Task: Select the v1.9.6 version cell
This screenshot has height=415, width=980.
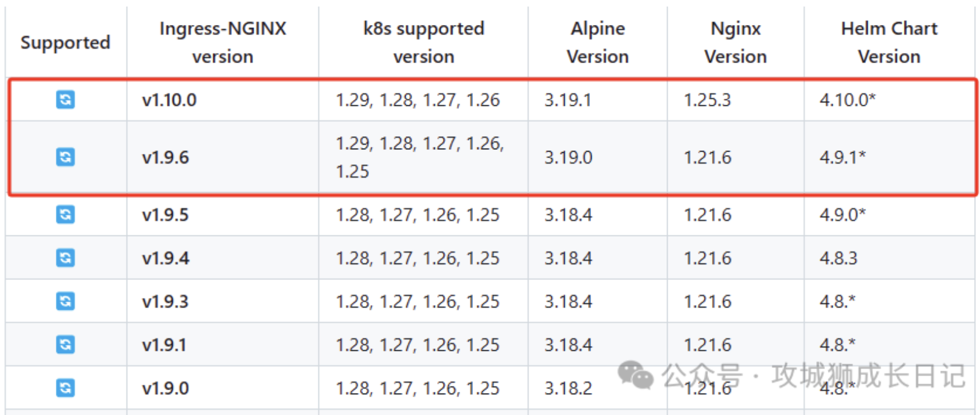Action: (x=166, y=158)
